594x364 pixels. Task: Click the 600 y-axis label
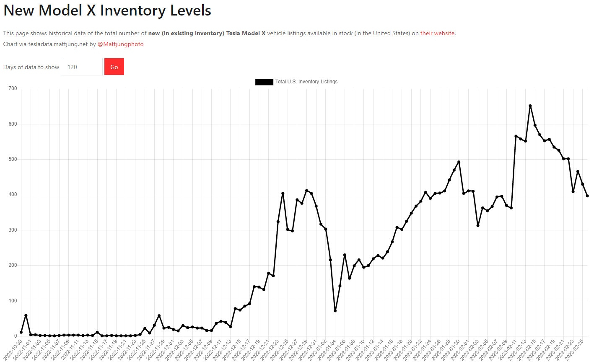click(13, 124)
